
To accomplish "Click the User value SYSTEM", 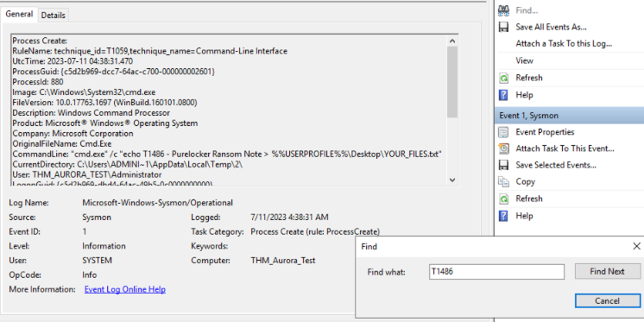I will (x=97, y=261).
